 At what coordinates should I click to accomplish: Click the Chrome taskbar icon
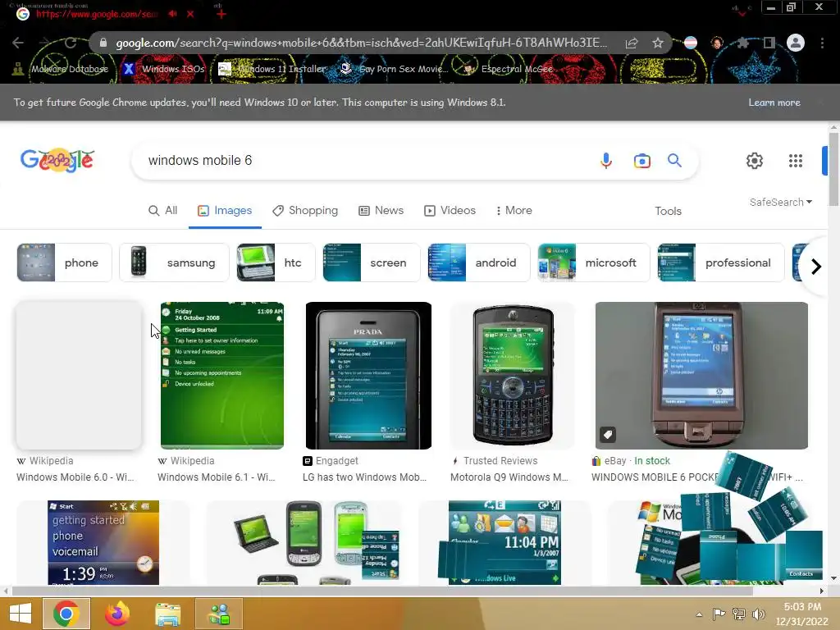pyautogui.click(x=66, y=614)
